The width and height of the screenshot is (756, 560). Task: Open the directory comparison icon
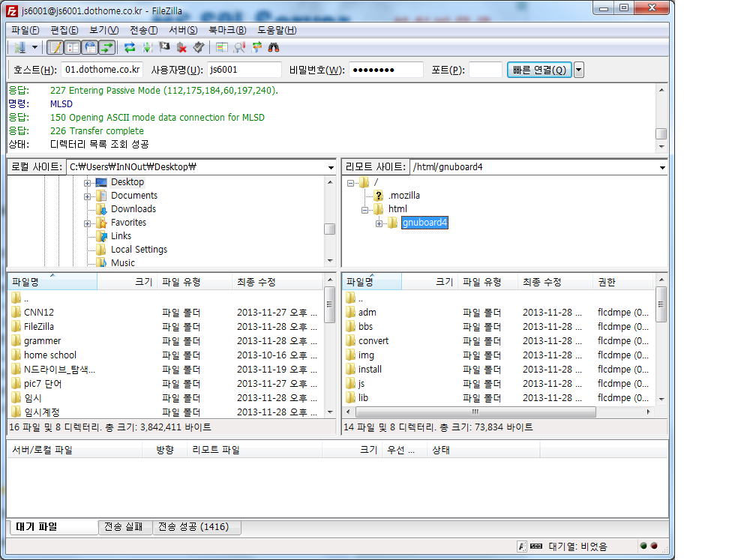pos(239,47)
